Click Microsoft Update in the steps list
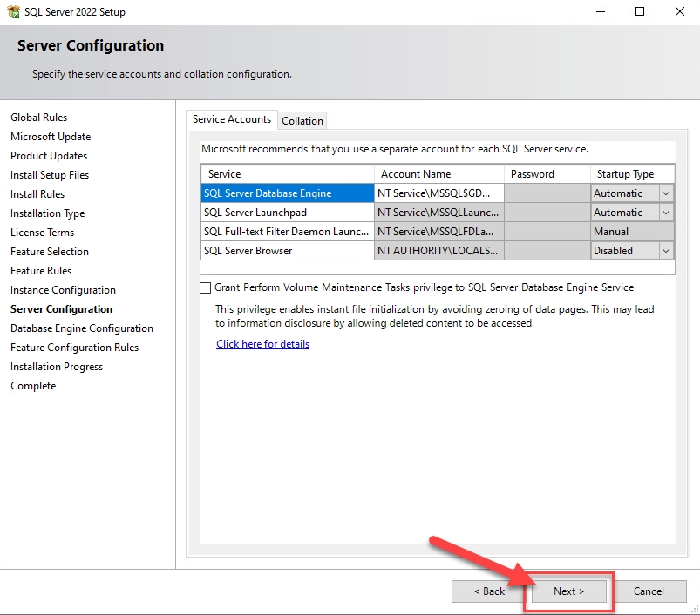 point(51,137)
